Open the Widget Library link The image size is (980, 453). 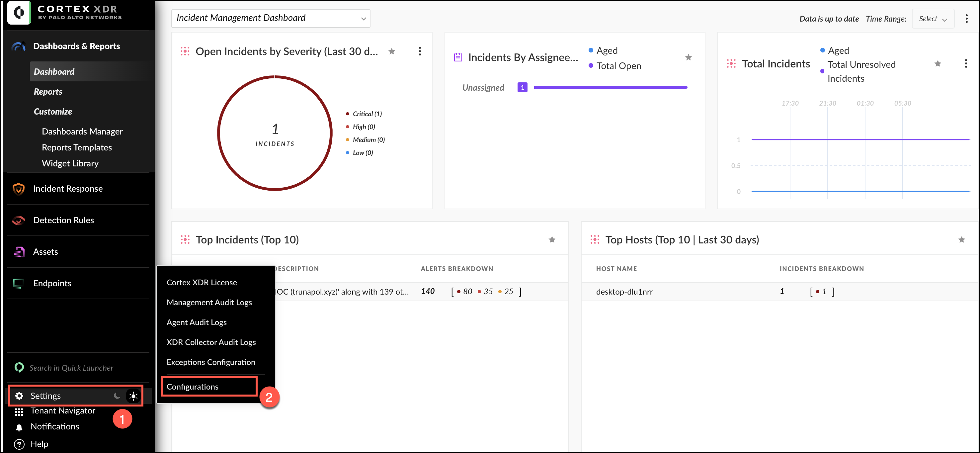coord(70,163)
